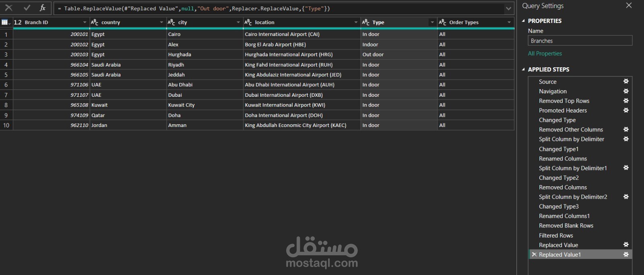Image resolution: width=644 pixels, height=275 pixels.
Task: Open location column filter dropdown
Action: [356, 22]
